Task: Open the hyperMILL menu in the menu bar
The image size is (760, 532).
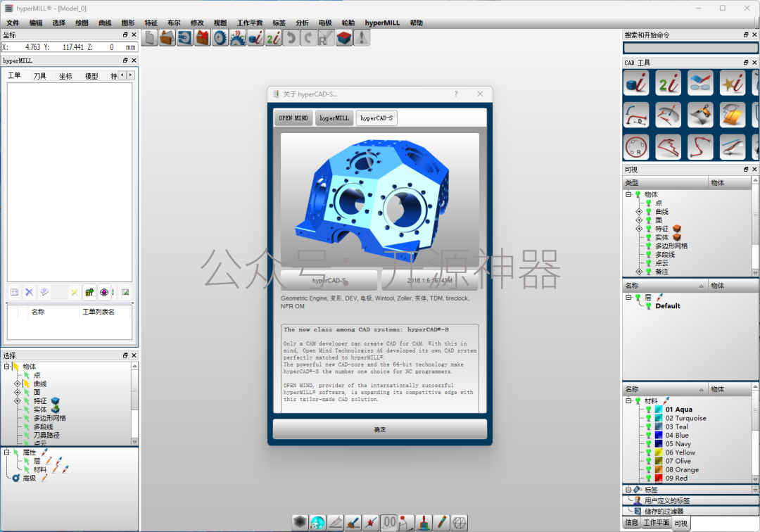Action: coord(382,23)
